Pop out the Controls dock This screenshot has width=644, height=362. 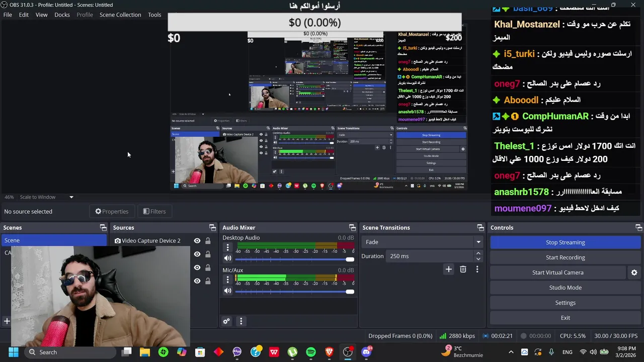click(638, 228)
